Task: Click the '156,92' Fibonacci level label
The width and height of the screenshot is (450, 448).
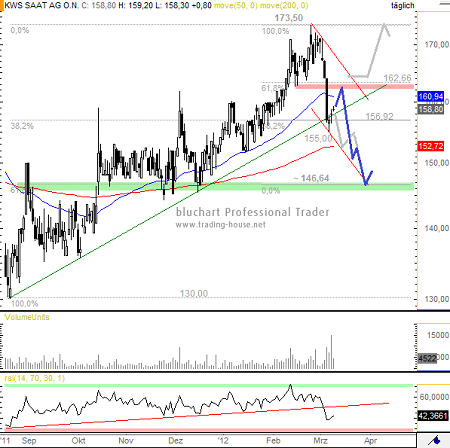Action: pos(379,116)
